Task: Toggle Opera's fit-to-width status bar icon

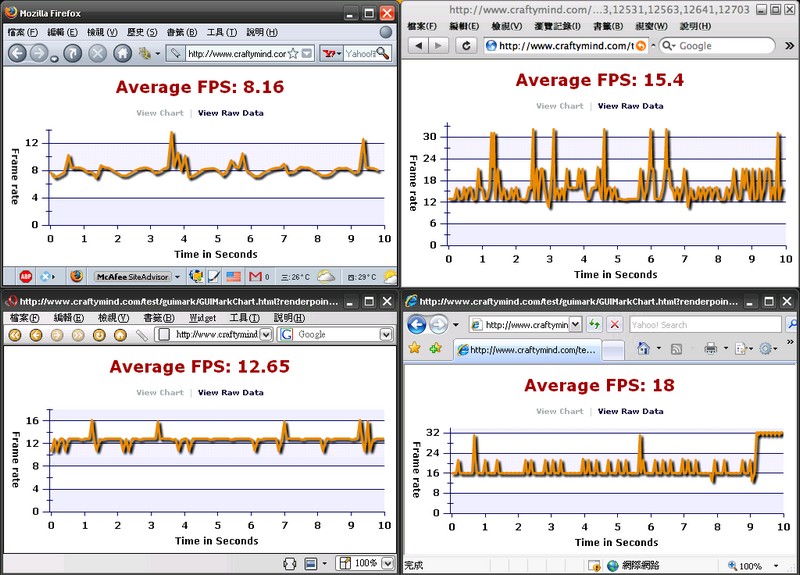Action: click(289, 563)
